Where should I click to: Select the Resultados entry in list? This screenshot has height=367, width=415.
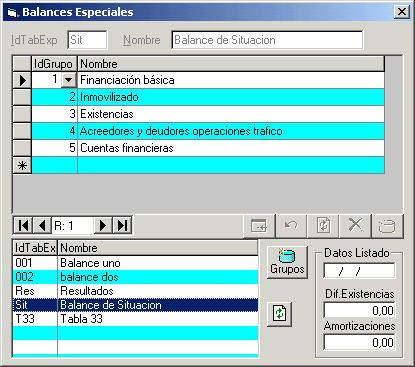135,291
